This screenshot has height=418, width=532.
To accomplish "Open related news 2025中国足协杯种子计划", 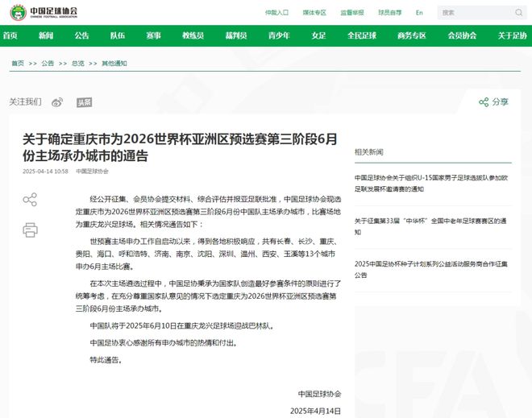I will point(431,270).
